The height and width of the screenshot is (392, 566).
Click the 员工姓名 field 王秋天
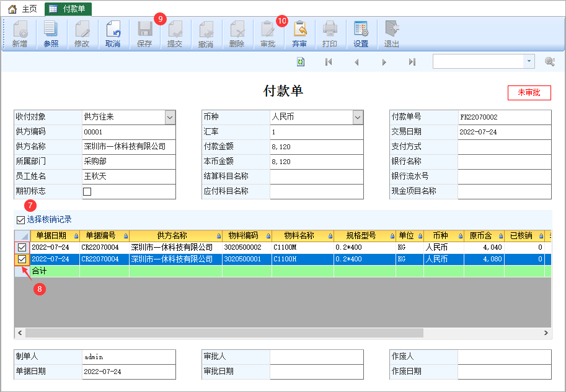pyautogui.click(x=129, y=176)
